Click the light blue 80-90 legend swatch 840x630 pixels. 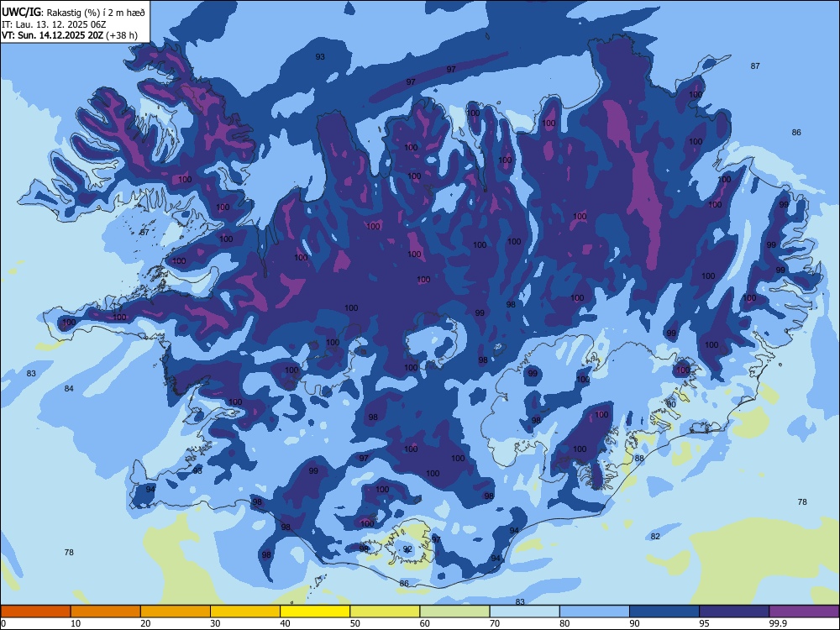coord(595,612)
